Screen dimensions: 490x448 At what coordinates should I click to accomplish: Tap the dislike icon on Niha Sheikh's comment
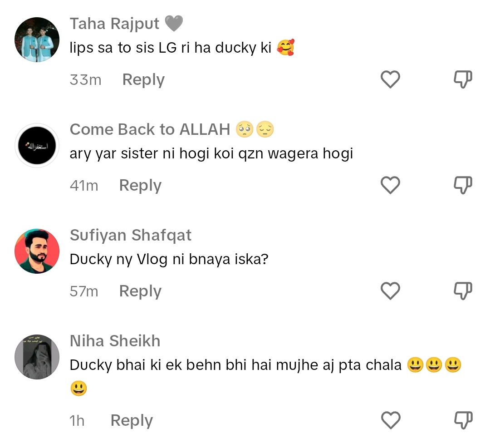[x=462, y=420]
